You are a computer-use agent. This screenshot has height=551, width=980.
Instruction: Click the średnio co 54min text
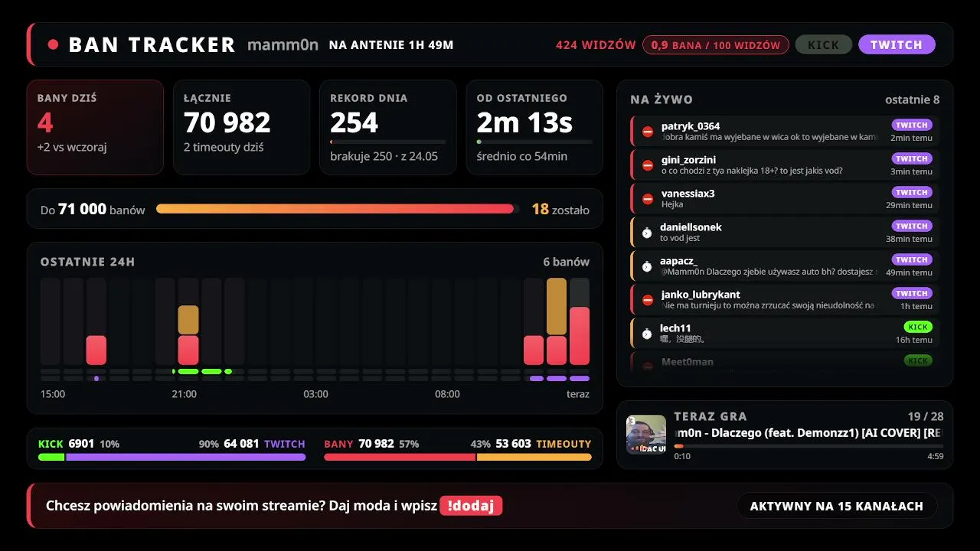(x=522, y=156)
